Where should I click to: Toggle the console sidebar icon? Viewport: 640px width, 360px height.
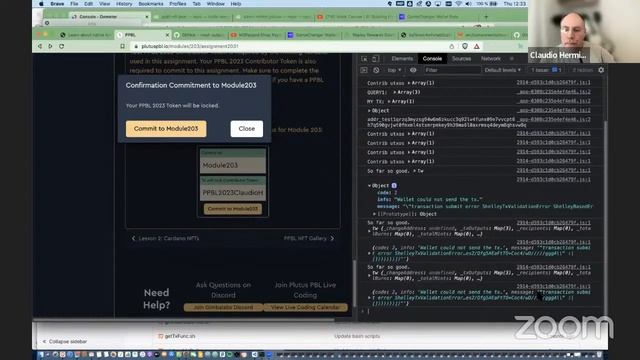(364, 70)
